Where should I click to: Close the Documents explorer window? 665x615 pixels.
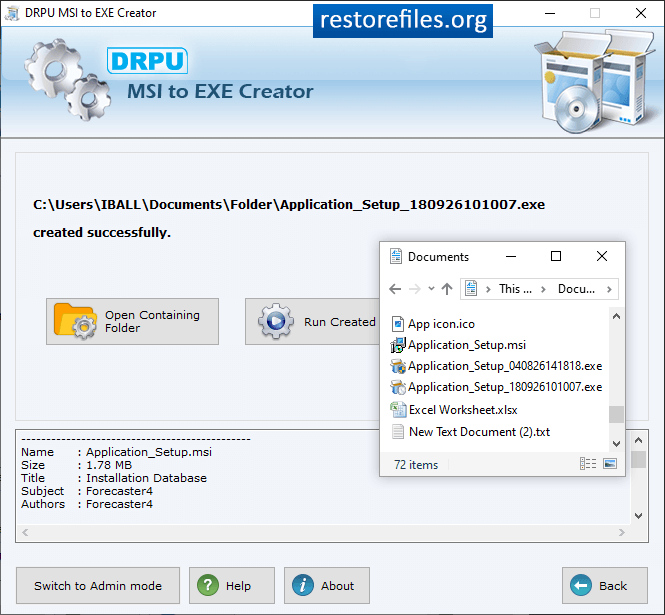pos(602,256)
